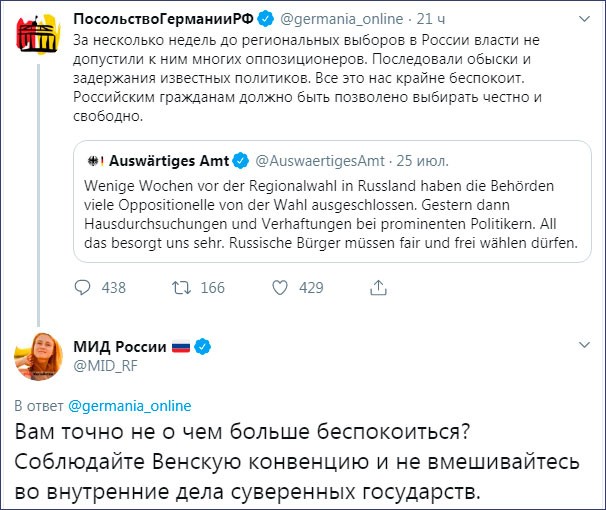The width and height of the screenshot is (606, 510).
Task: Click the Auswärtiges Amt eagle logo
Action: [x=97, y=160]
